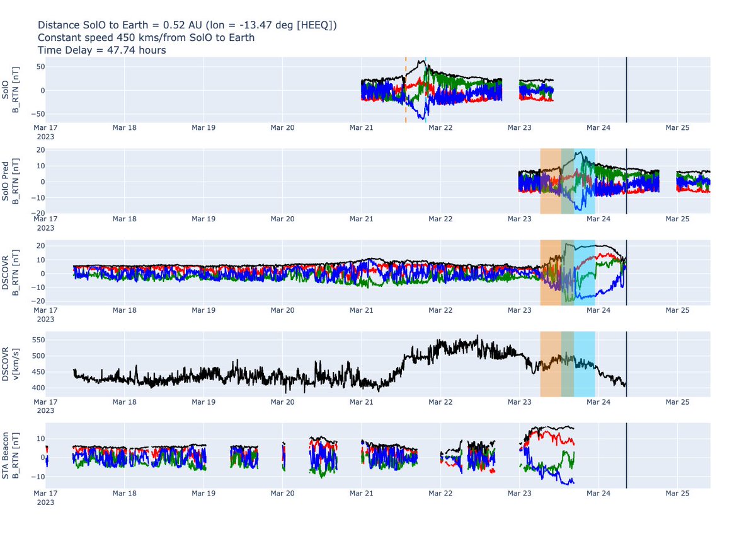The width and height of the screenshot is (756, 534).
Task: Click the 'Constant speed 450 kms' subtitle line
Action: point(146,38)
